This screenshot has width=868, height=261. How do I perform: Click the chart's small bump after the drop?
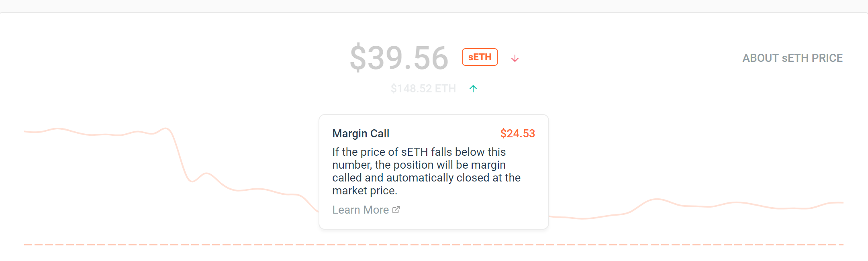pos(206,173)
